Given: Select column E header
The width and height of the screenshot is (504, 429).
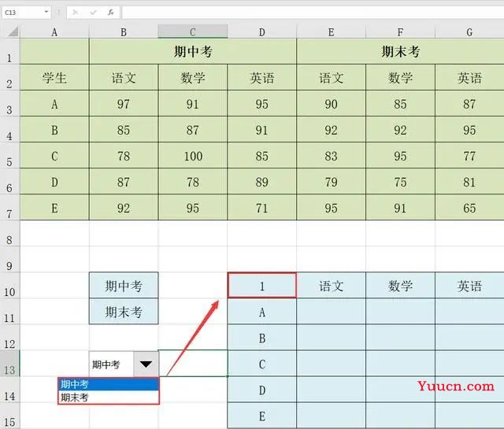Looking at the screenshot, I should 331,32.
